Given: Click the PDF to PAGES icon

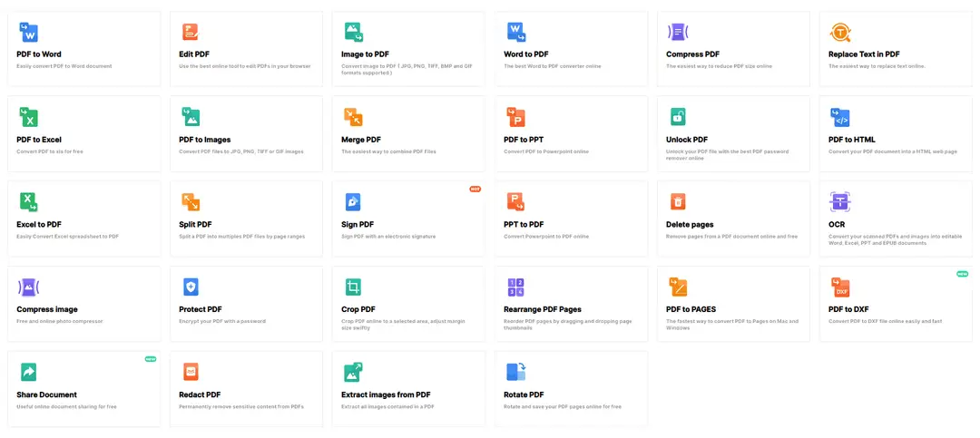Looking at the screenshot, I should pos(678,287).
